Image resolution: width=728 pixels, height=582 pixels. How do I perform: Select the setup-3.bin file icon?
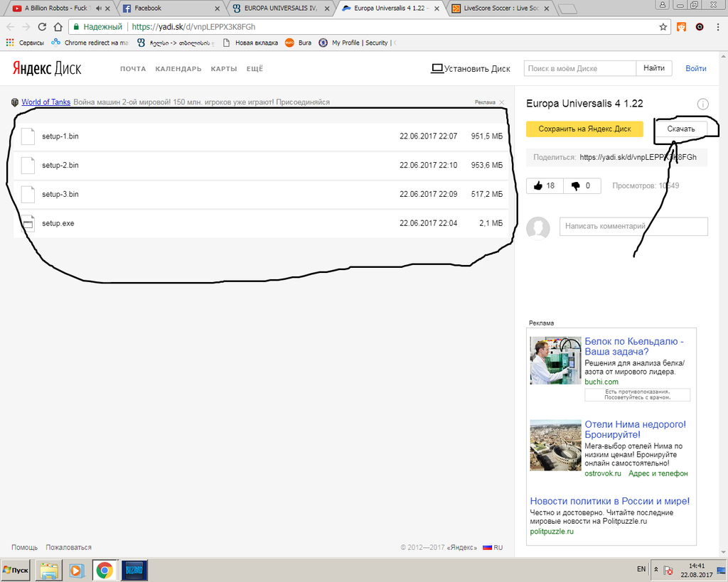[28, 195]
